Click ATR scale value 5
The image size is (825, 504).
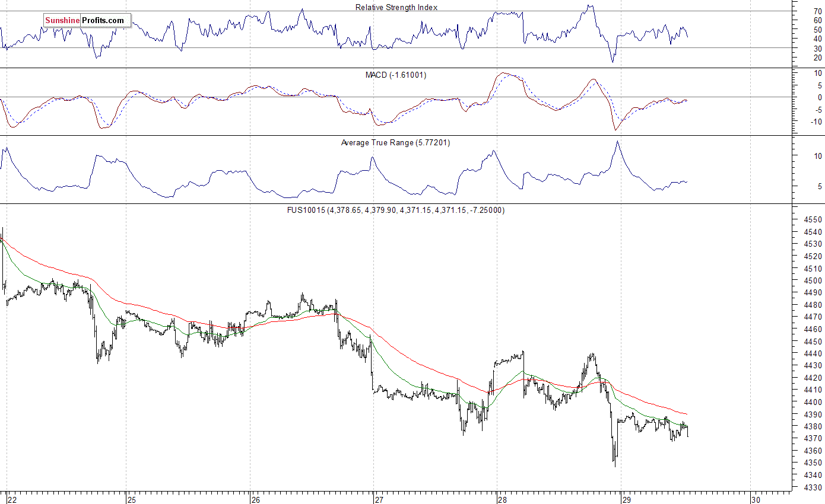tap(820, 186)
